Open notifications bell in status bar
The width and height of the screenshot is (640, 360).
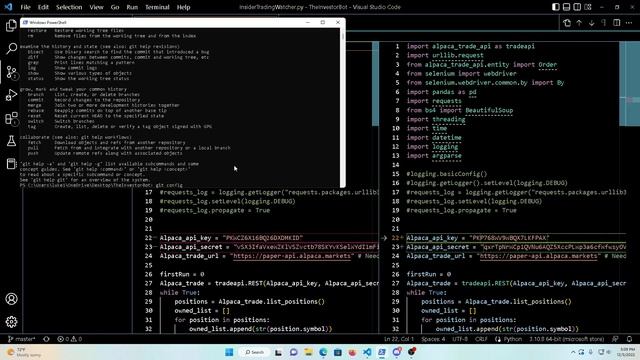click(x=629, y=339)
